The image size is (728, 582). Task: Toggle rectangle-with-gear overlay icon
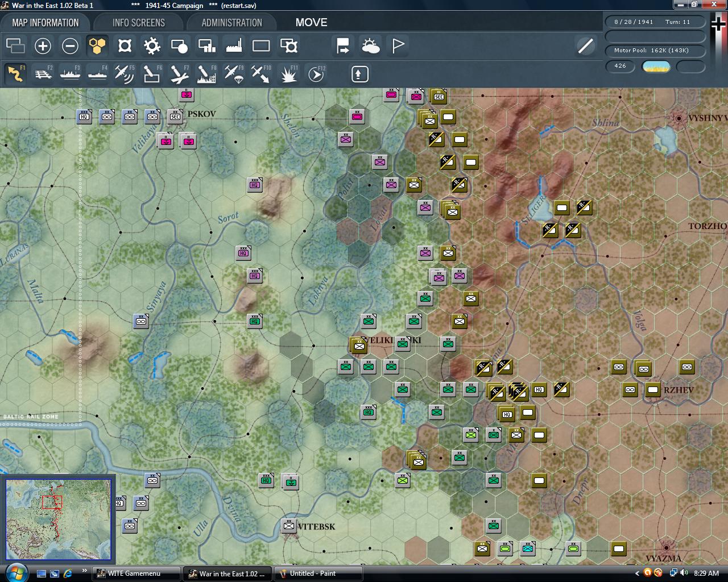tap(288, 45)
